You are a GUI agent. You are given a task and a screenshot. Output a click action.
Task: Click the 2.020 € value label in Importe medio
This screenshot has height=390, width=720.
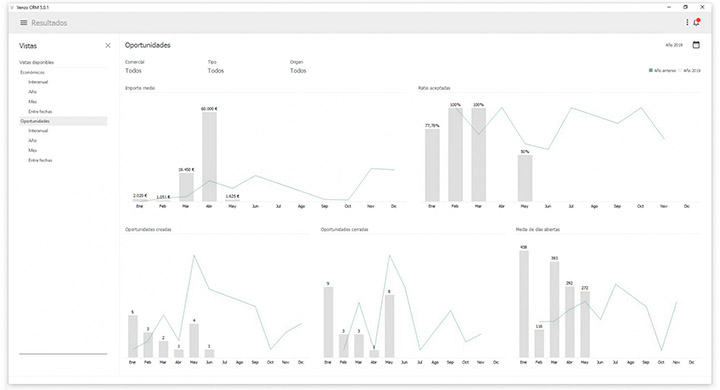[x=140, y=196]
